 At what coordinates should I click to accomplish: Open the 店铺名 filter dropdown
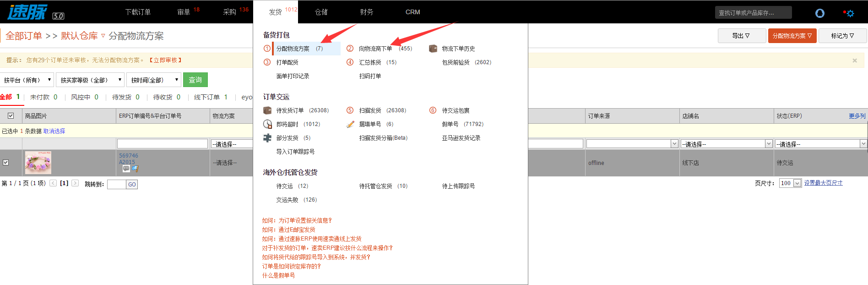(727, 144)
